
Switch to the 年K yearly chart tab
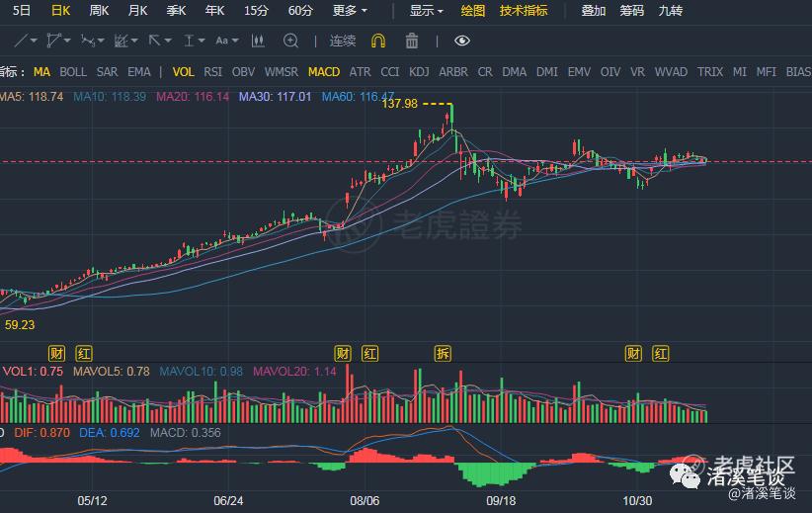(214, 10)
